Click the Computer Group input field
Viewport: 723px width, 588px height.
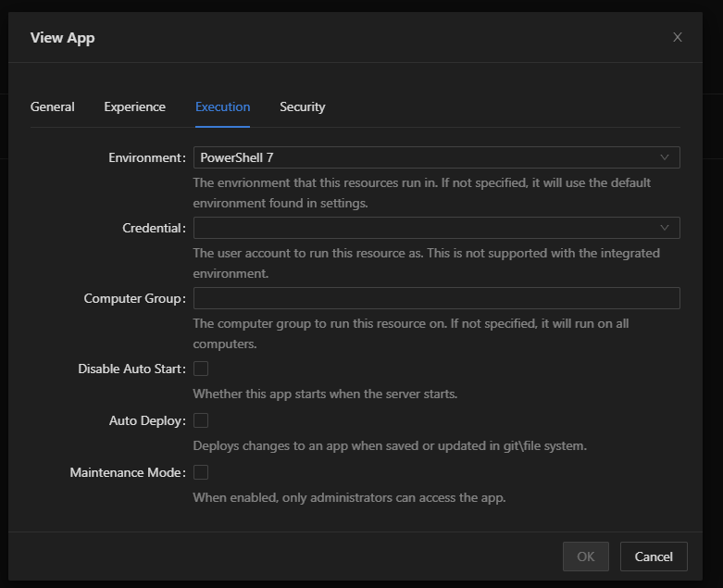click(436, 298)
